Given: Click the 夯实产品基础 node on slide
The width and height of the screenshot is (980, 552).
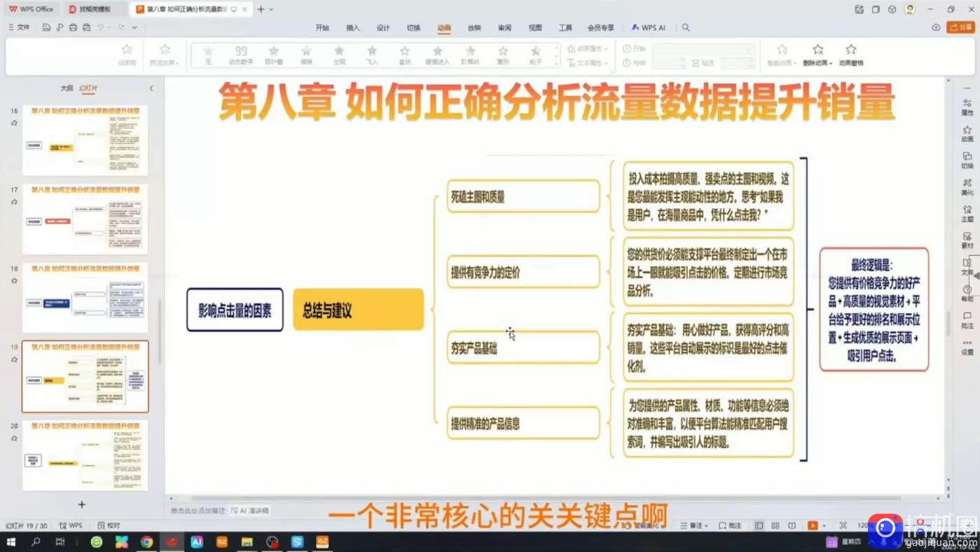Looking at the screenshot, I should (523, 347).
